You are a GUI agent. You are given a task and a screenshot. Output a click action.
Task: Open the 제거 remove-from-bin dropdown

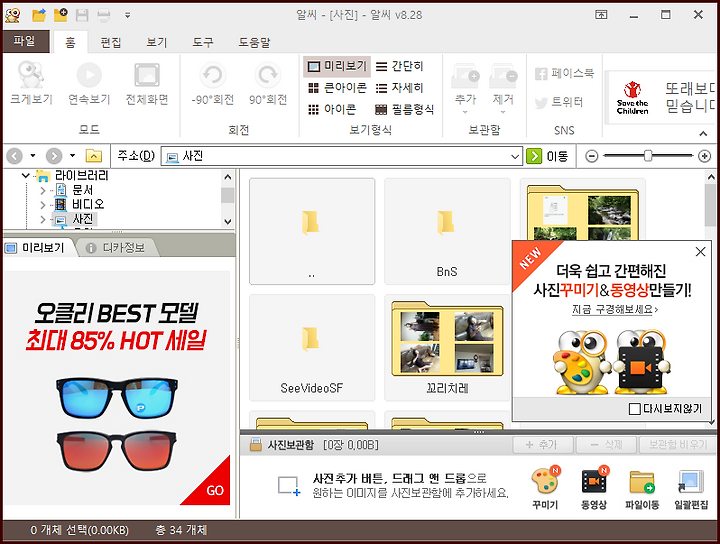(503, 88)
